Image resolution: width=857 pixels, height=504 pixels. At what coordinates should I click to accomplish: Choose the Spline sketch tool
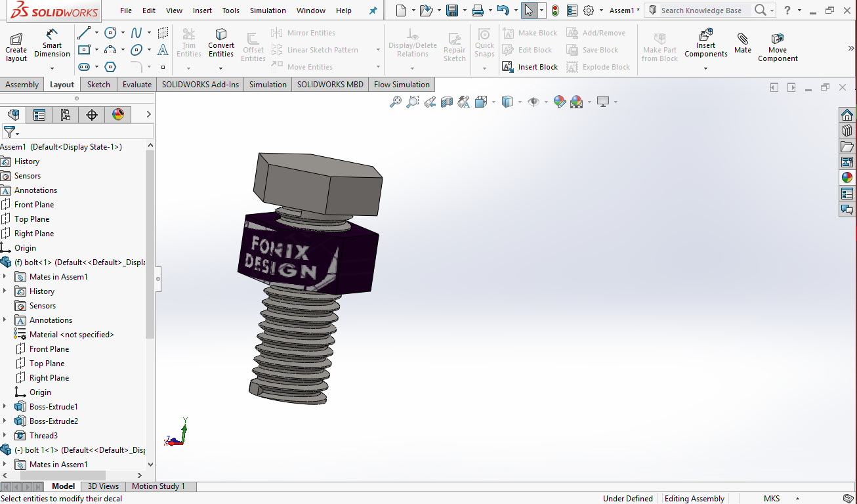tap(136, 33)
